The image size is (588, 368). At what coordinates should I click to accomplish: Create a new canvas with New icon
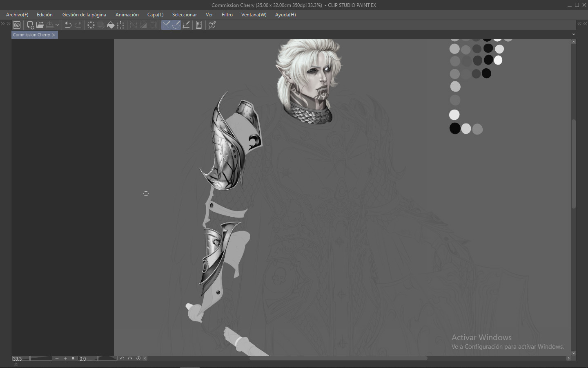click(x=30, y=25)
